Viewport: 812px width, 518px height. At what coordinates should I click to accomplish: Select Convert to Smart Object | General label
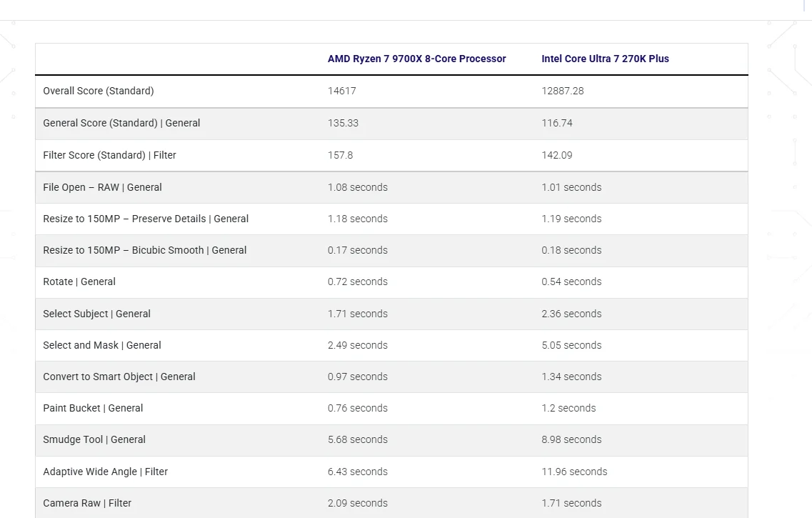click(119, 377)
